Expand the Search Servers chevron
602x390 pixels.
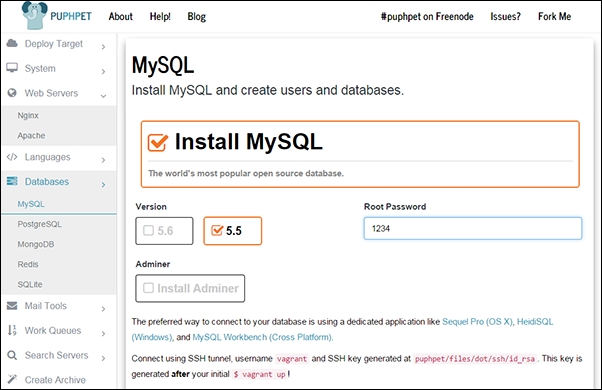(x=103, y=358)
